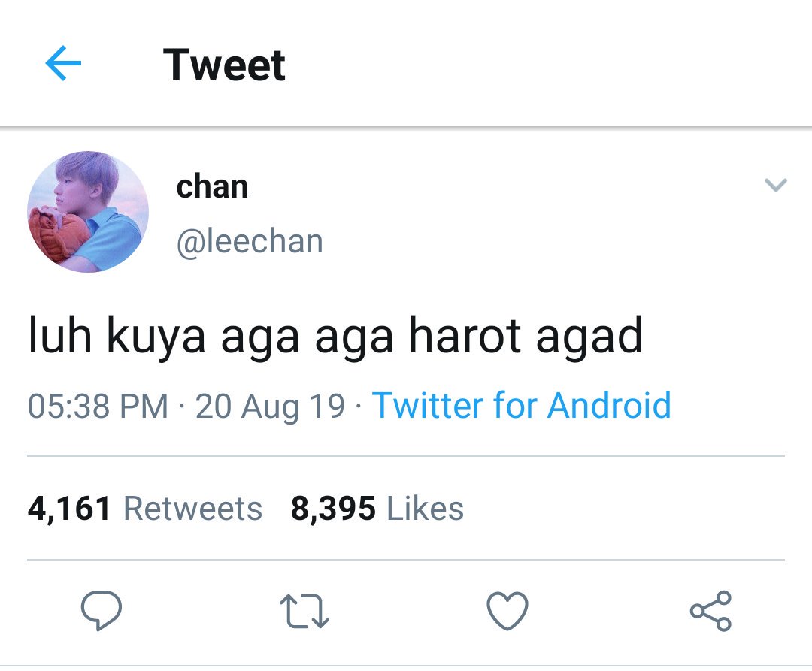Open the tweet options chevron menu
The width and height of the screenshot is (812, 671).
pos(775,185)
